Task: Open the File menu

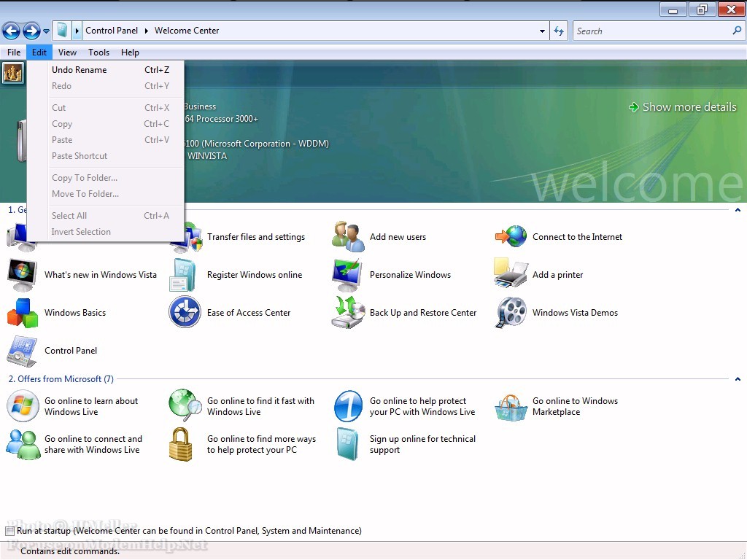Action: tap(14, 52)
